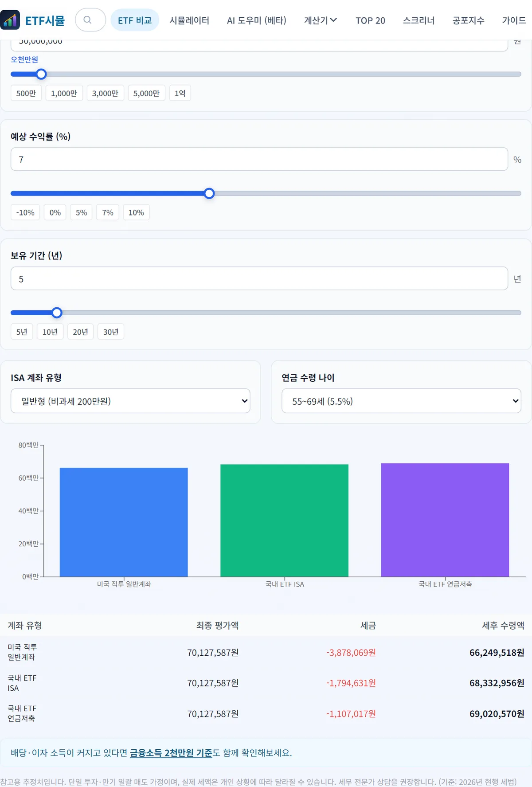The image size is (532, 787).
Task: Follow the 금융소득 2천만원 기준 link
Action: pos(171,752)
